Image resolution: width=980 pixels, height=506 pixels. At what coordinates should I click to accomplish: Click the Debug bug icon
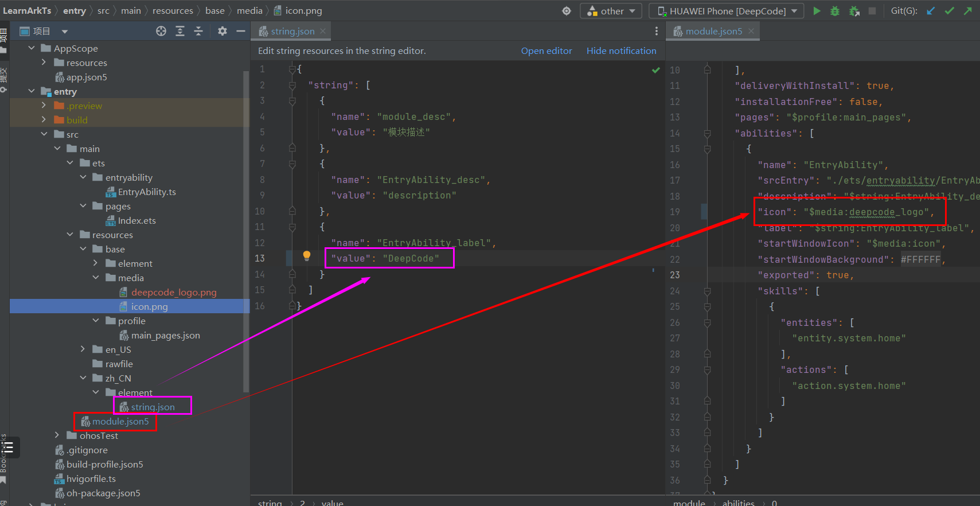point(835,11)
